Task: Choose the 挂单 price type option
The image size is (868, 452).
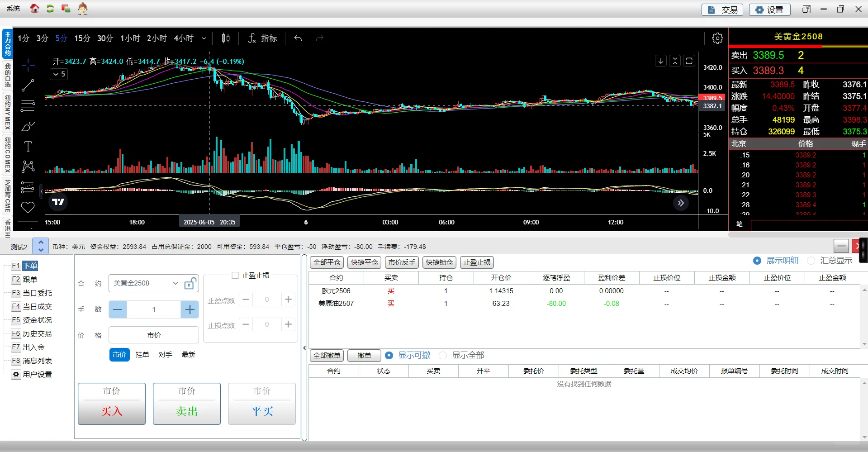Action: pyautogui.click(x=142, y=355)
